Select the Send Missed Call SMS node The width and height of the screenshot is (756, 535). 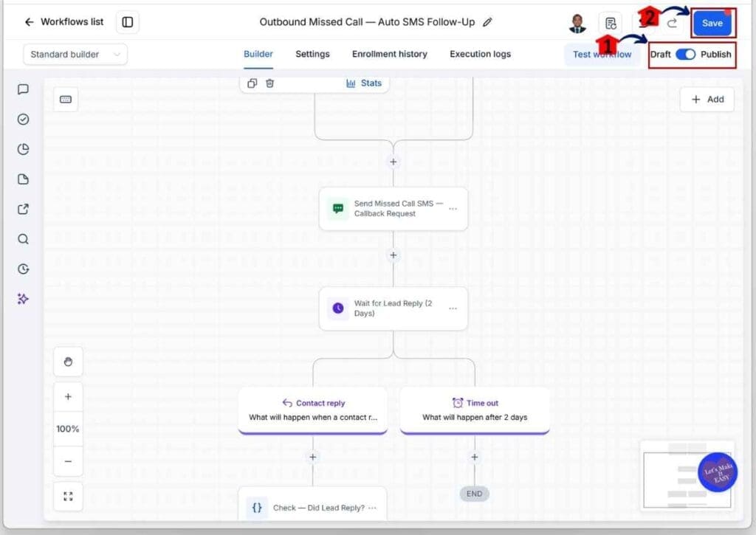[x=394, y=209]
